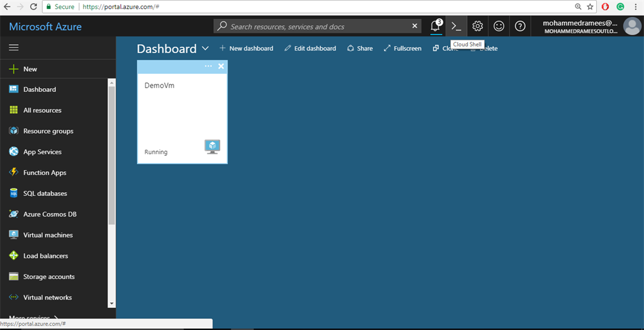Open the DemoVm tile title
The width and height of the screenshot is (644, 330).
(159, 86)
